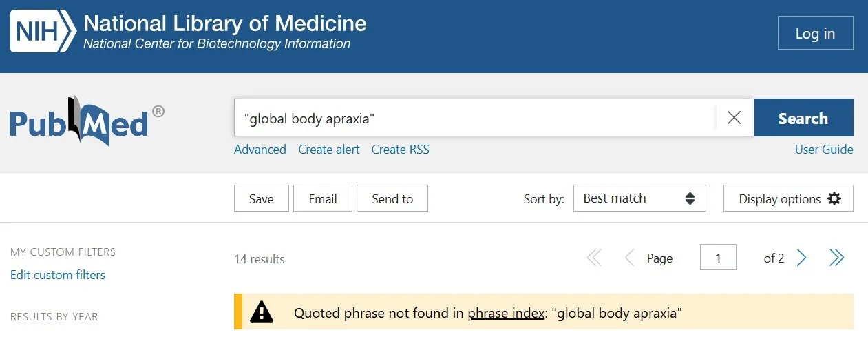Click the Save button

tap(262, 198)
